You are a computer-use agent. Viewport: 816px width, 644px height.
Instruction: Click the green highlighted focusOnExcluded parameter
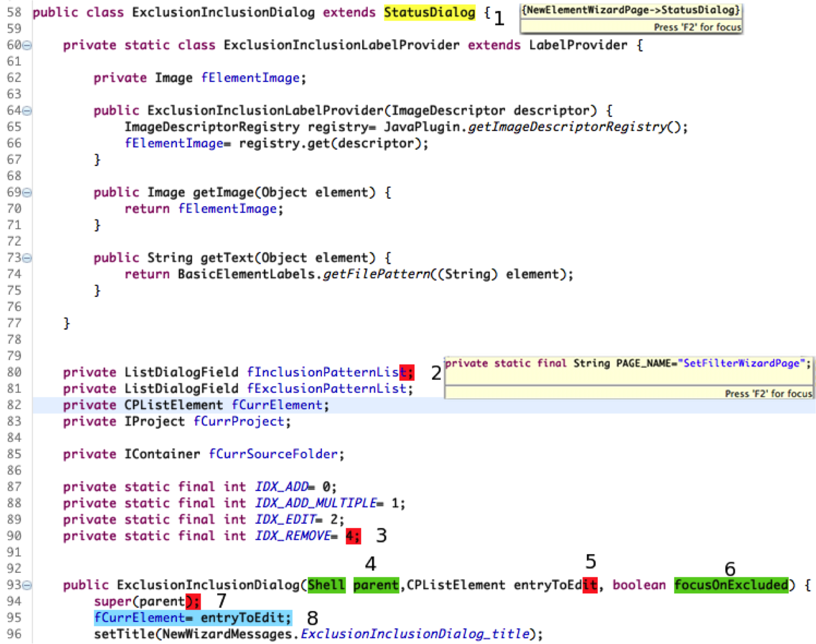coord(731,585)
